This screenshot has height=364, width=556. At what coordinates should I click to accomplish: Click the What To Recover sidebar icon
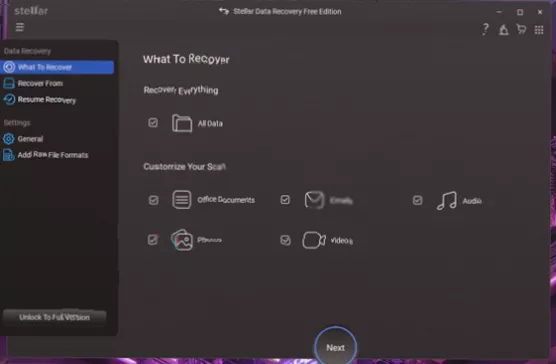pyautogui.click(x=9, y=67)
